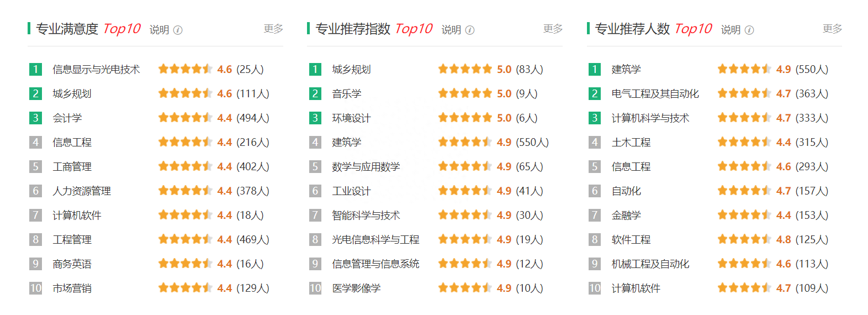Click the five-star rating for 音乐学
This screenshot has height=315, width=868.
pos(465,93)
